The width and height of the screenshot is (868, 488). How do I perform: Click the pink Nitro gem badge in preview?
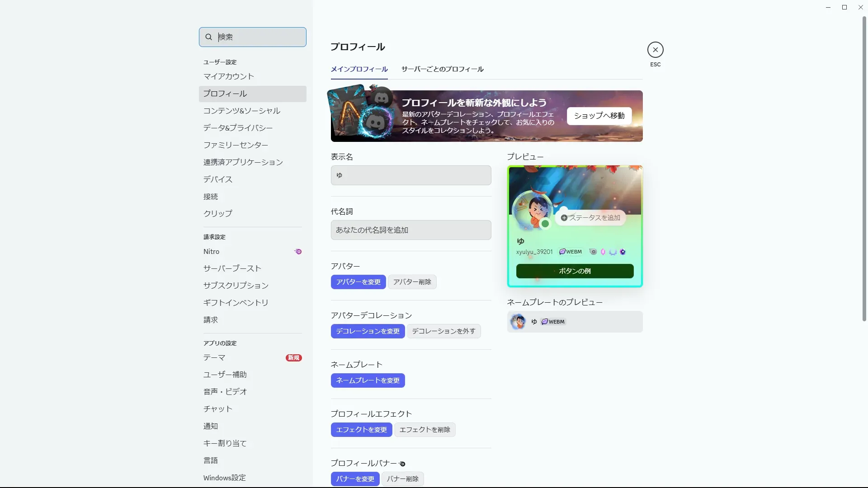coord(603,252)
